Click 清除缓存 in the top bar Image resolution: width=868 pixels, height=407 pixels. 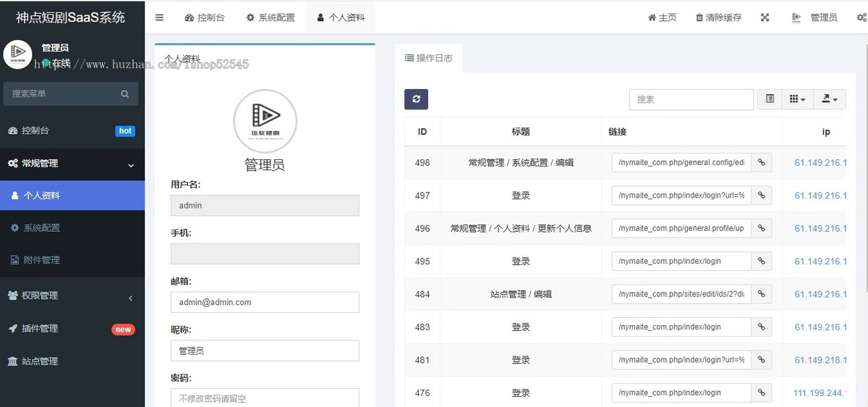tap(718, 17)
